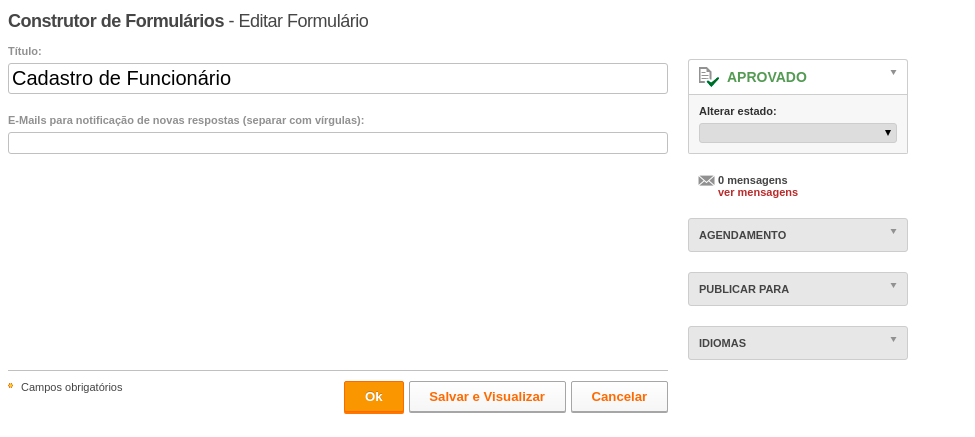Screen dimensions: 975x437
Task: Collapse the APROVADO panel arrow
Action: (x=894, y=72)
